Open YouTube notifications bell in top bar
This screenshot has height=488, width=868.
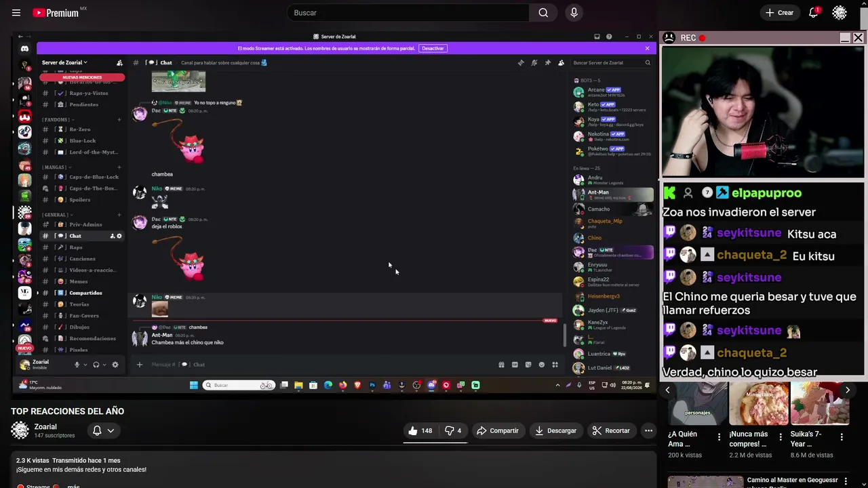pos(814,13)
